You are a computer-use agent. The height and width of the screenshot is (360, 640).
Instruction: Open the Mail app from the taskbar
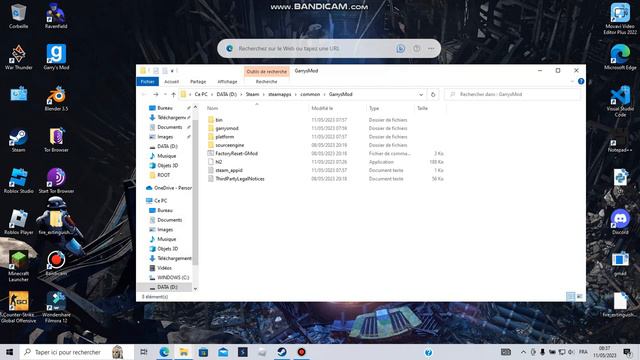click(x=223, y=352)
